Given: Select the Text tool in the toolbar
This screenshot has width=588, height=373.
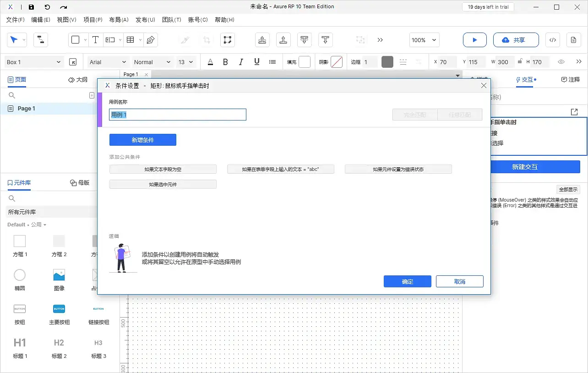Looking at the screenshot, I should pos(95,40).
